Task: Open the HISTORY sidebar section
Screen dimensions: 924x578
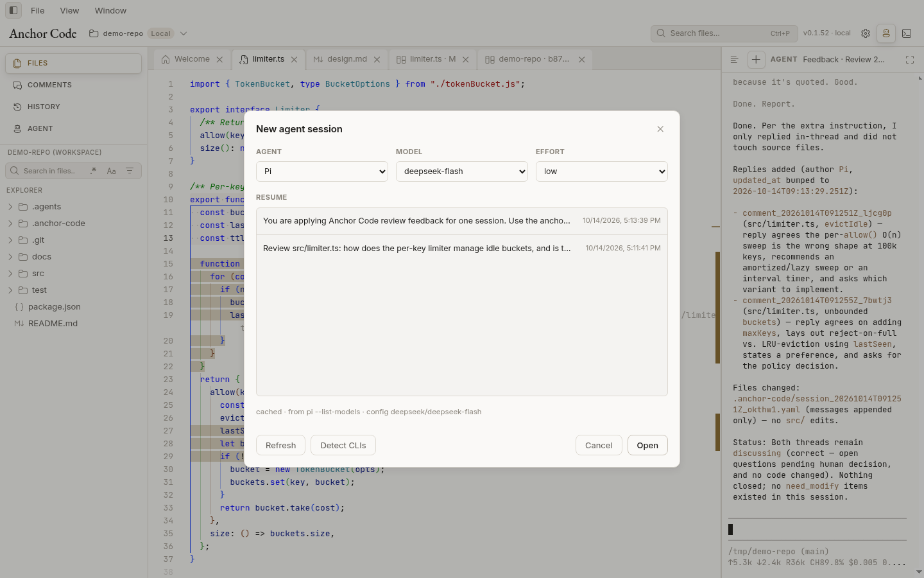Action: click(74, 107)
